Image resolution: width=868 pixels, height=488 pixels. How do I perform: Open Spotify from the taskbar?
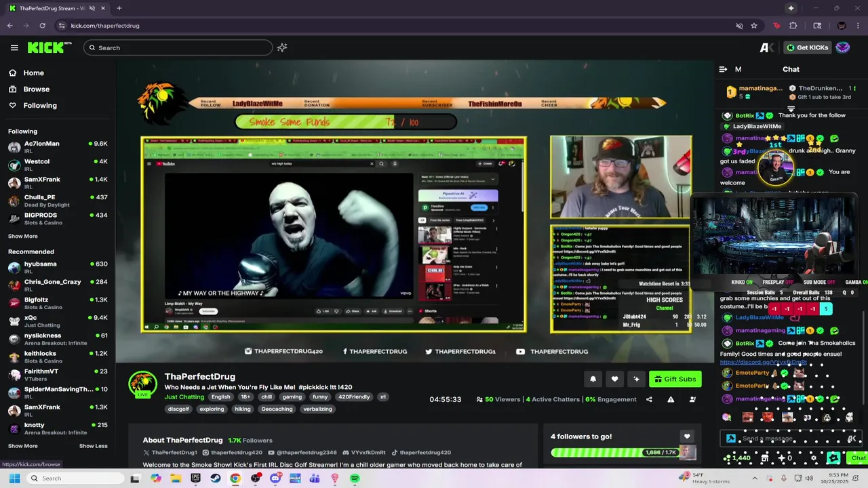[355, 479]
